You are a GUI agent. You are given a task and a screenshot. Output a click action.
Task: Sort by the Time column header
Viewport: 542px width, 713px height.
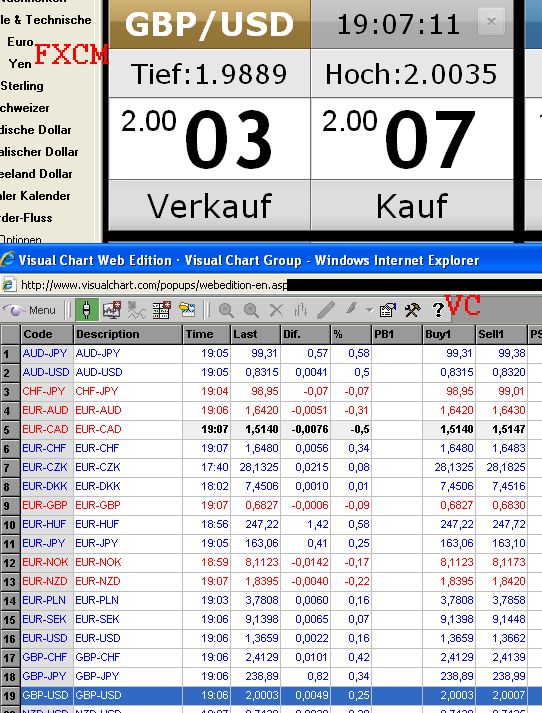tap(207, 334)
